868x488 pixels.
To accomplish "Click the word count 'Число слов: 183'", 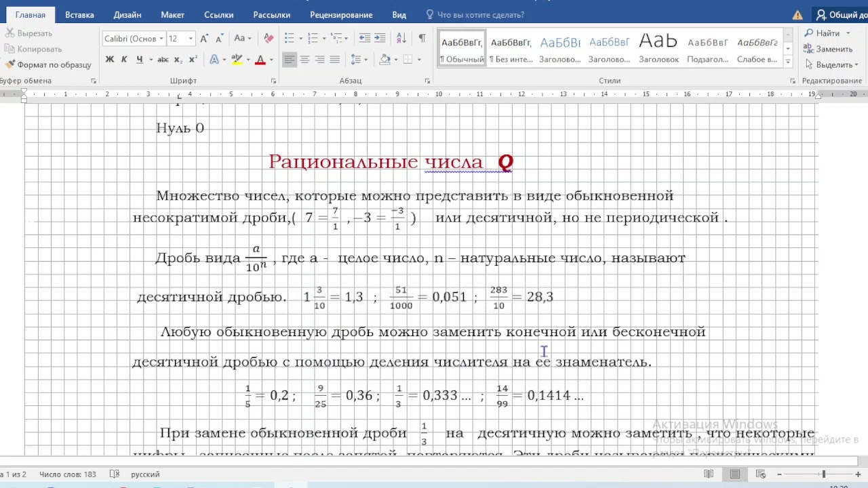I will click(x=67, y=474).
